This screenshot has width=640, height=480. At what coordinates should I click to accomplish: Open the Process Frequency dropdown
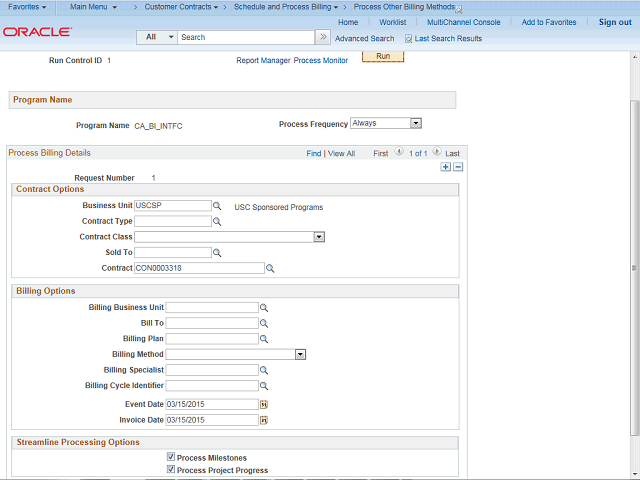416,124
